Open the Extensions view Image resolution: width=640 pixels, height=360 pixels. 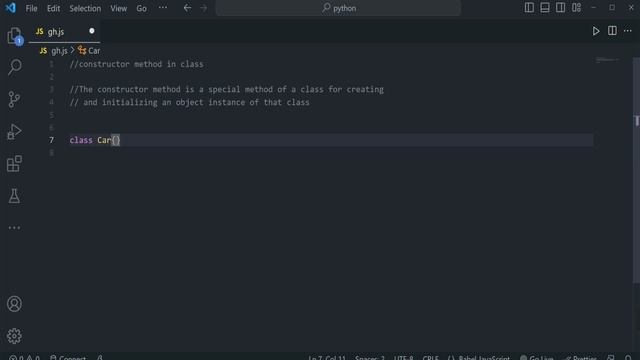(14, 164)
